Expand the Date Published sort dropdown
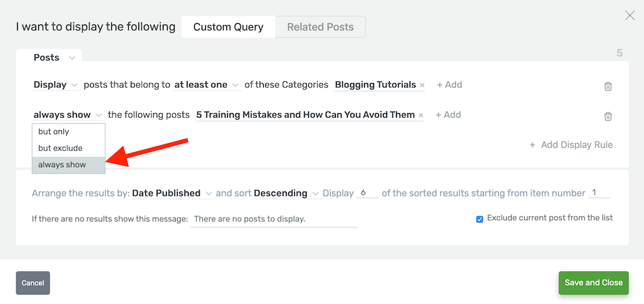The height and width of the screenshot is (304, 644). pyautogui.click(x=172, y=194)
